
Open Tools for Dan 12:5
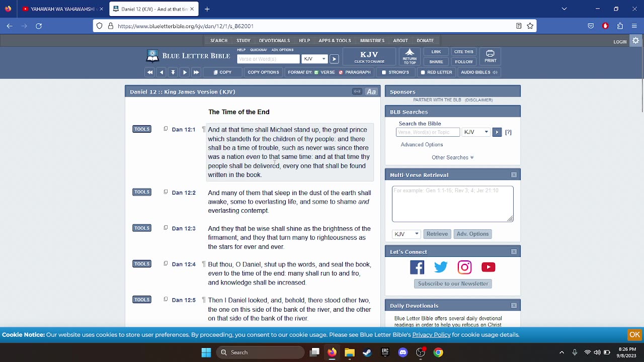(142, 300)
